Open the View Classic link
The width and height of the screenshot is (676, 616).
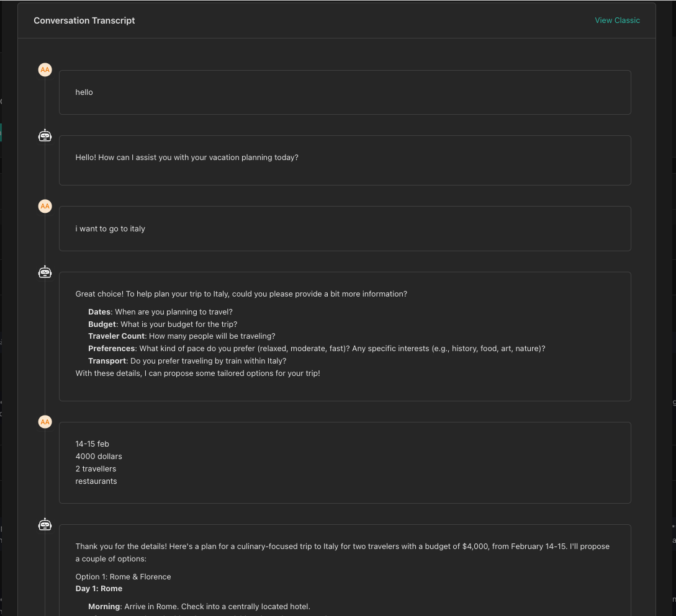pyautogui.click(x=617, y=20)
